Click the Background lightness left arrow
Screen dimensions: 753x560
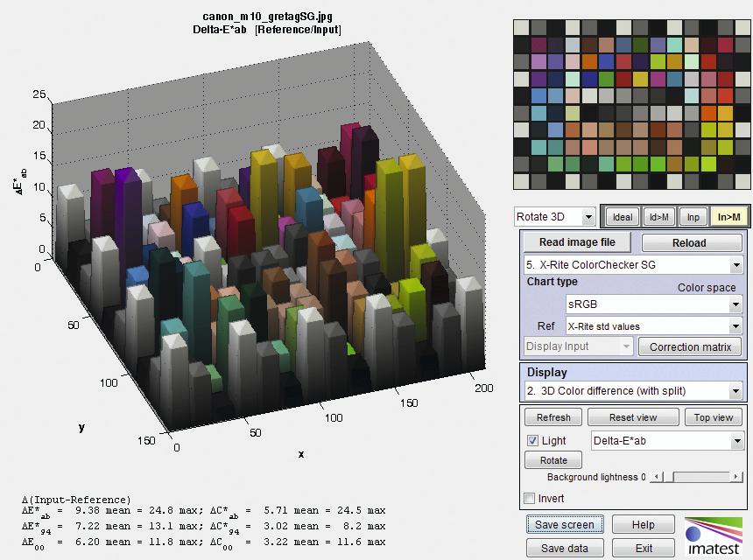(x=657, y=477)
